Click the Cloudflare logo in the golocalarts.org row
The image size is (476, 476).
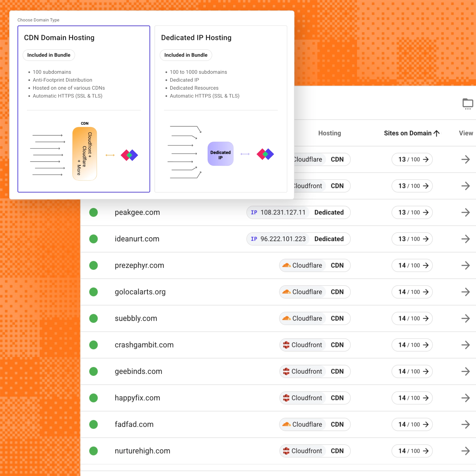tap(286, 292)
